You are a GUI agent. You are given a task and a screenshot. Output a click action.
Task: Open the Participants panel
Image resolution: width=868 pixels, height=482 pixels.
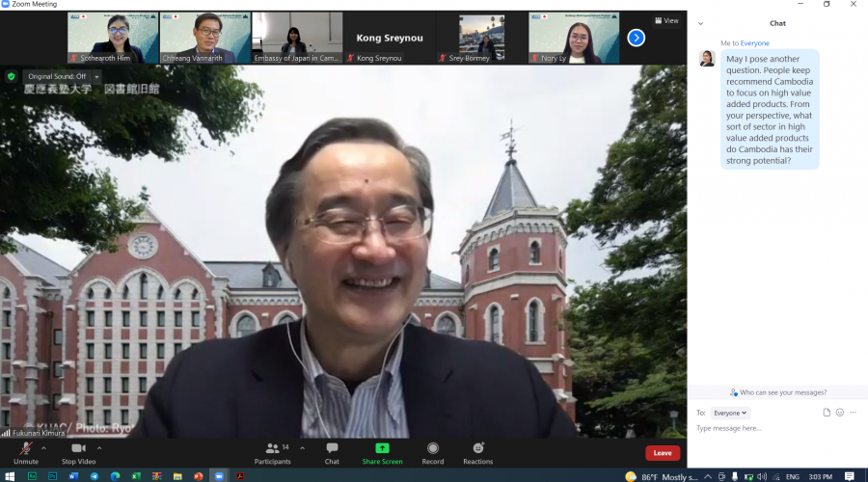273,451
